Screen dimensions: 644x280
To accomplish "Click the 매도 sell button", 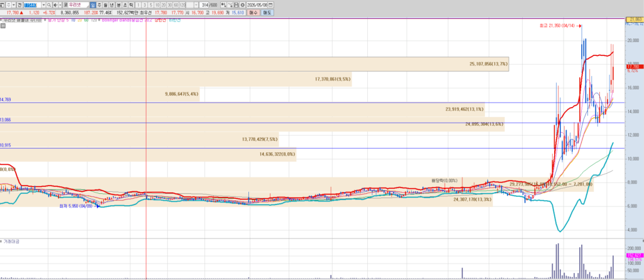I will point(267,13).
